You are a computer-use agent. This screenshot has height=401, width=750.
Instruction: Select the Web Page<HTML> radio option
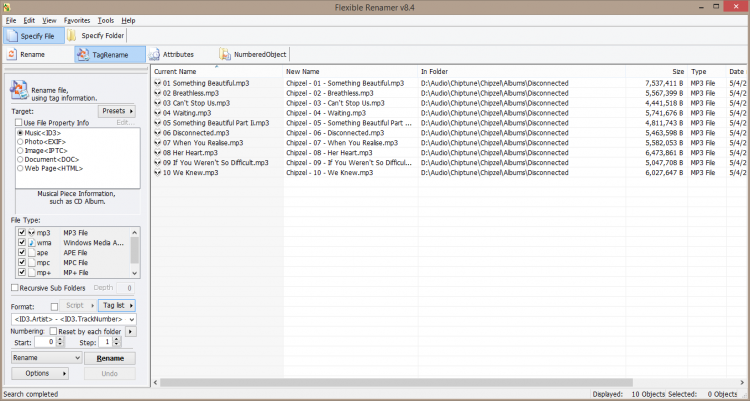pyautogui.click(x=20, y=168)
